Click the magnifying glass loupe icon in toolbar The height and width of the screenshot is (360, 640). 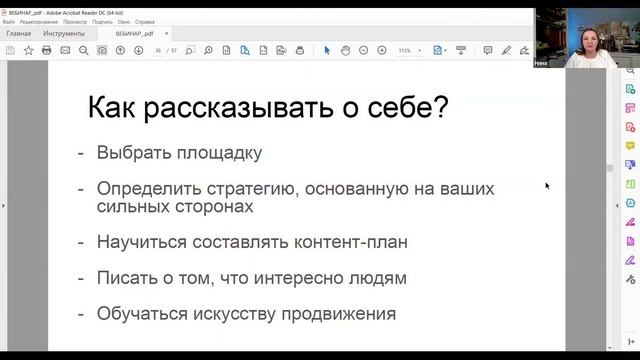tap(208, 50)
